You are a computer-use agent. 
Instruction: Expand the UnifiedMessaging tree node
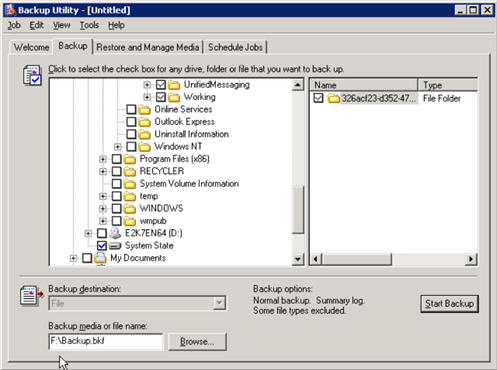coord(147,85)
